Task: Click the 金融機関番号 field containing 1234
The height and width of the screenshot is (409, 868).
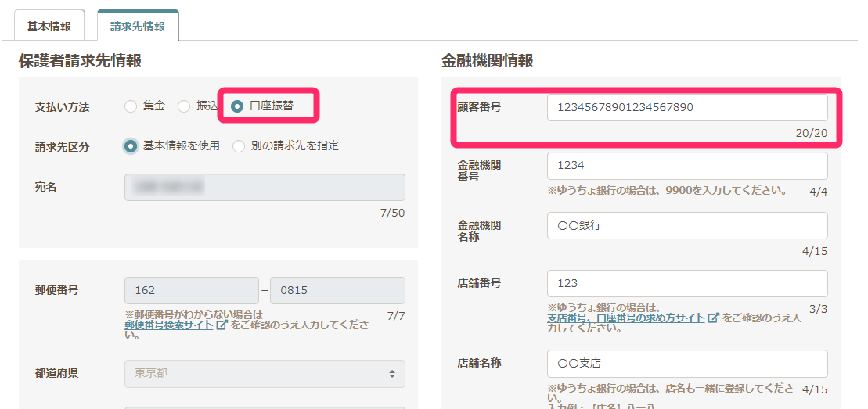Action: [x=686, y=166]
